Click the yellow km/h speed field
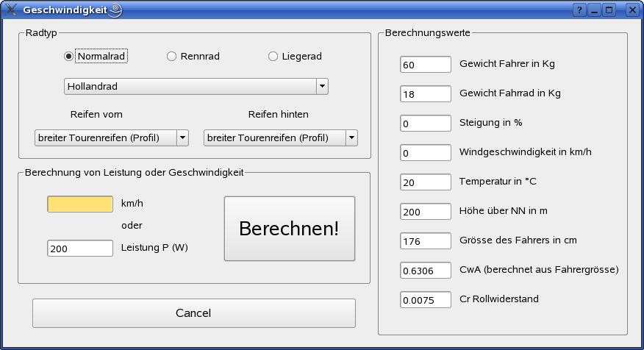This screenshot has width=644, height=350. tap(80, 204)
